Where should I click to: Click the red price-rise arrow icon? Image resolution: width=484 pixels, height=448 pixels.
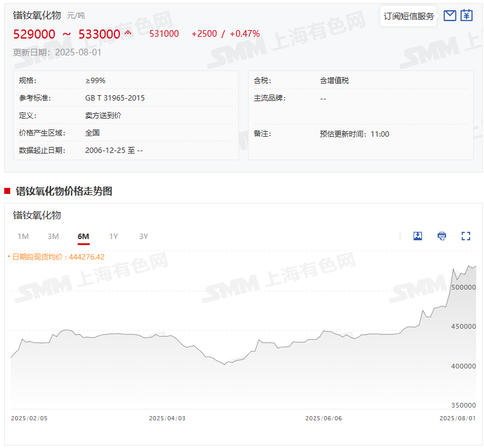tap(128, 33)
